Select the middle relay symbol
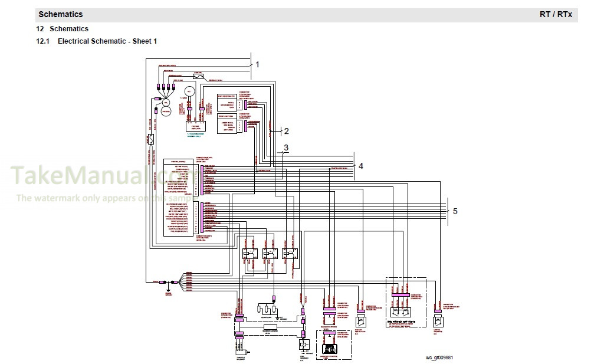 click(x=269, y=254)
